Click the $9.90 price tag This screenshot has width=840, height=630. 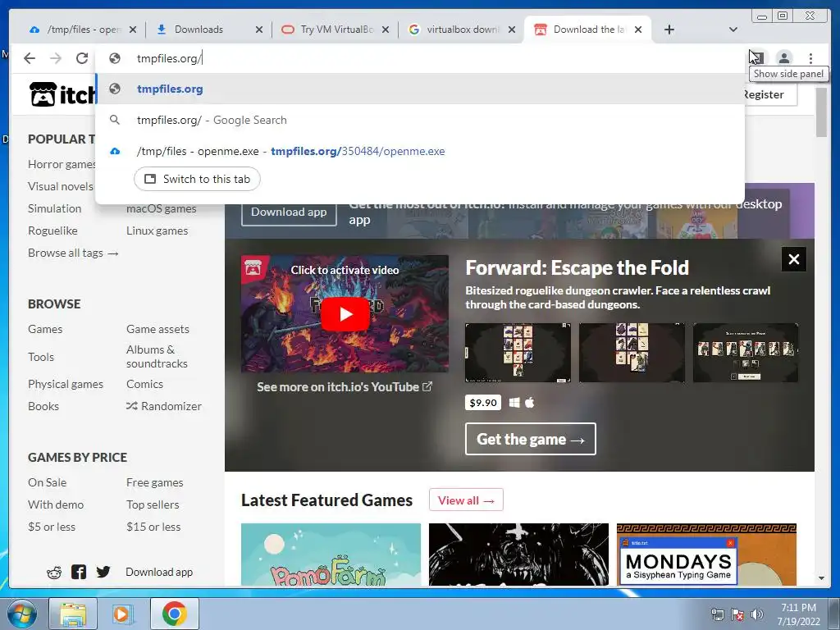(482, 402)
